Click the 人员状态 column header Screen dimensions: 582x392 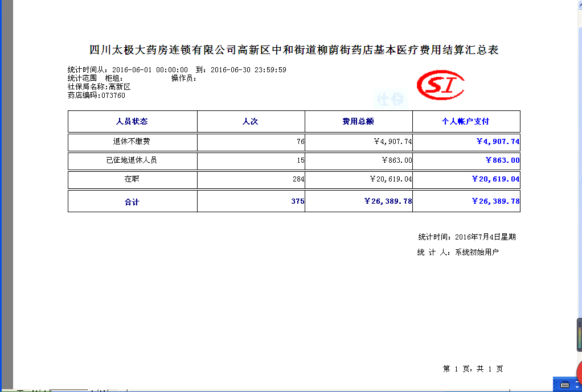coord(132,121)
